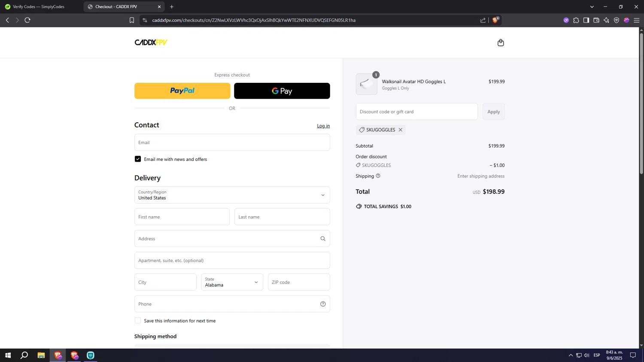Open the browser hamburger menu
This screenshot has height=362, width=644.
[637, 20]
